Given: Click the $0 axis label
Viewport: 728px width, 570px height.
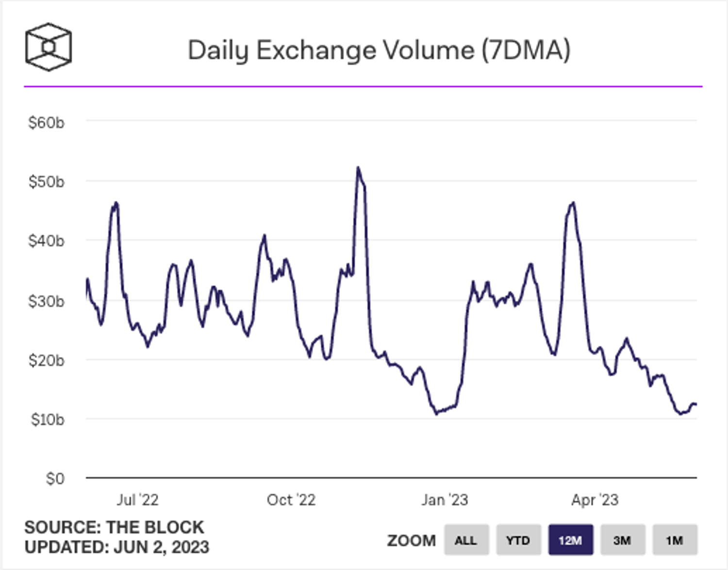Looking at the screenshot, I should (55, 477).
